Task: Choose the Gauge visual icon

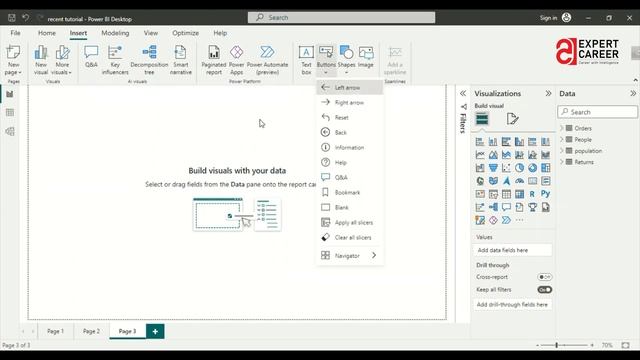Action: tap(519, 181)
